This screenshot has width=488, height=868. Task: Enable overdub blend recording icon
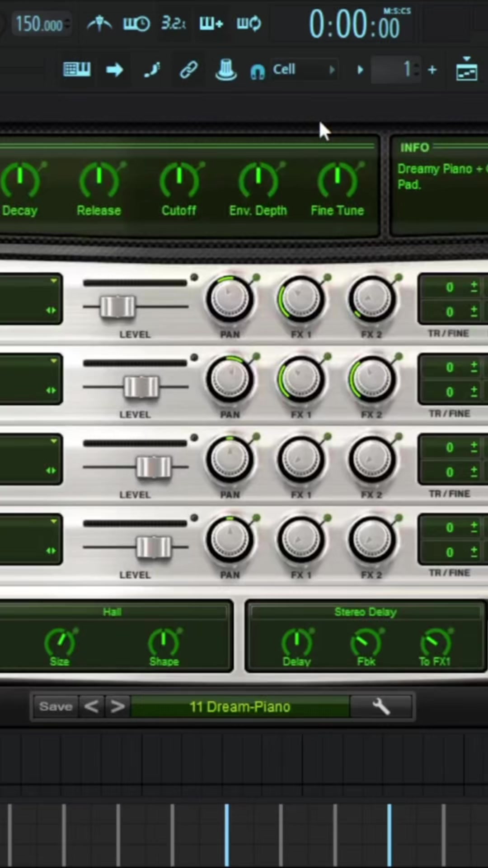click(211, 24)
